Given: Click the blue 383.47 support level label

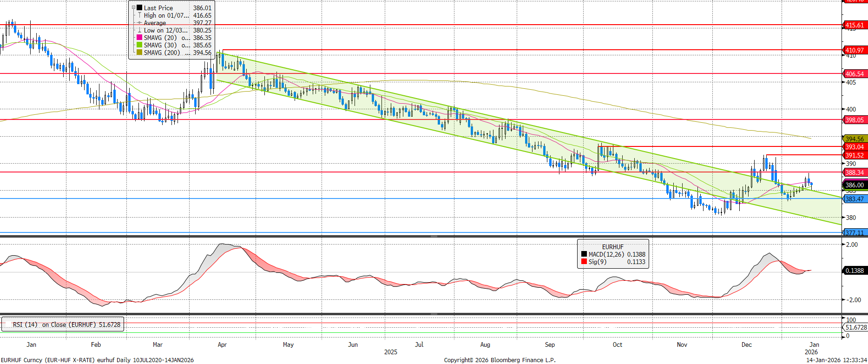Looking at the screenshot, I should tap(854, 199).
